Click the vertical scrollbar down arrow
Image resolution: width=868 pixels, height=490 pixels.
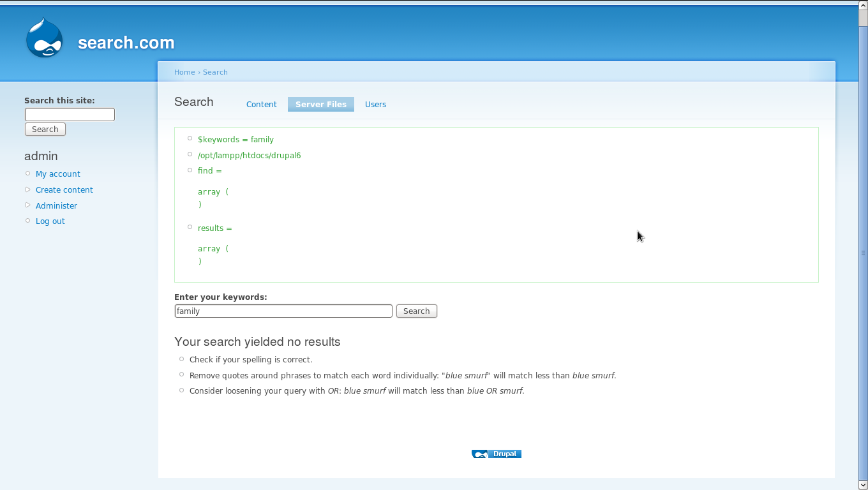pos(863,486)
